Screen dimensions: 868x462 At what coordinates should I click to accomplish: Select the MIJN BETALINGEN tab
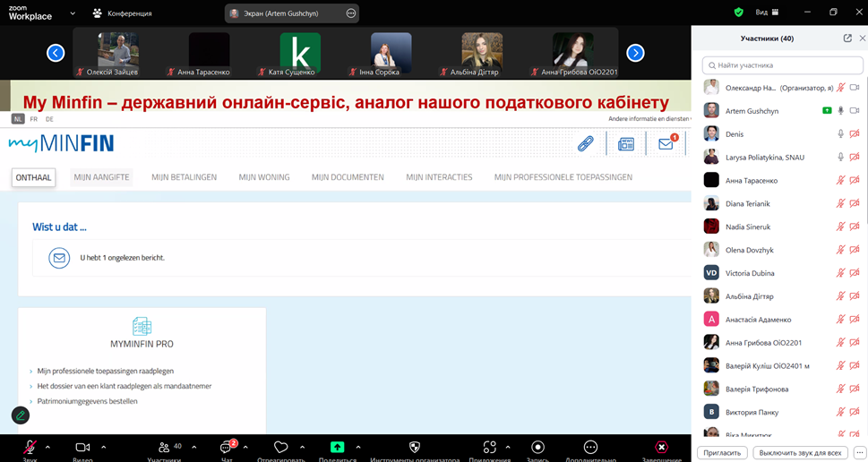click(x=184, y=177)
